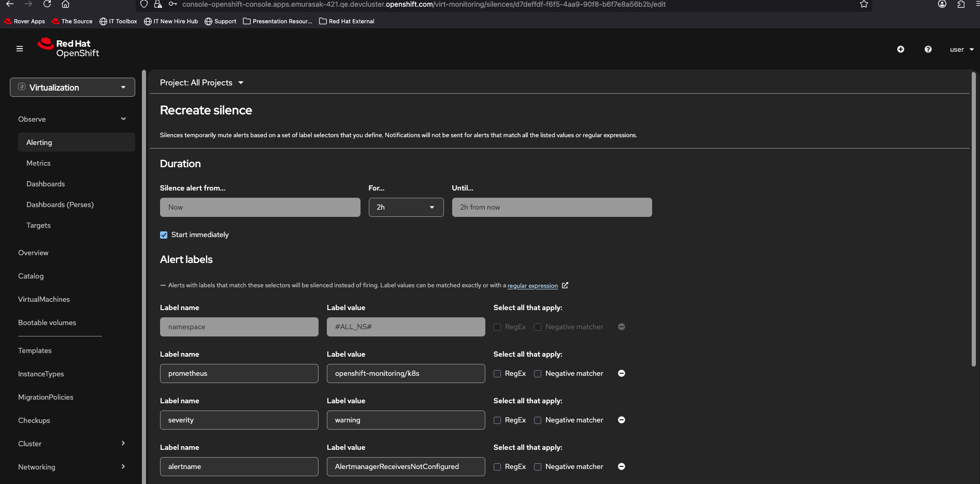Screen dimensions: 980x484
Task: Remove the prometheus label row
Action: [x=622, y=374]
